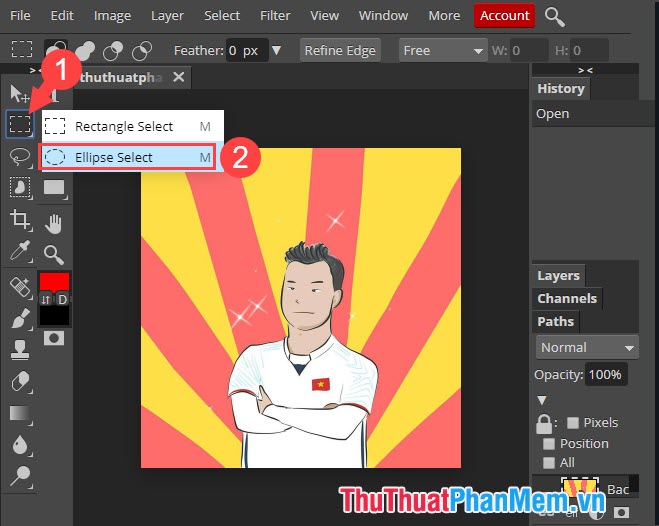Image resolution: width=659 pixels, height=526 pixels.
Task: Click the red foreground color swatch
Action: point(53,283)
